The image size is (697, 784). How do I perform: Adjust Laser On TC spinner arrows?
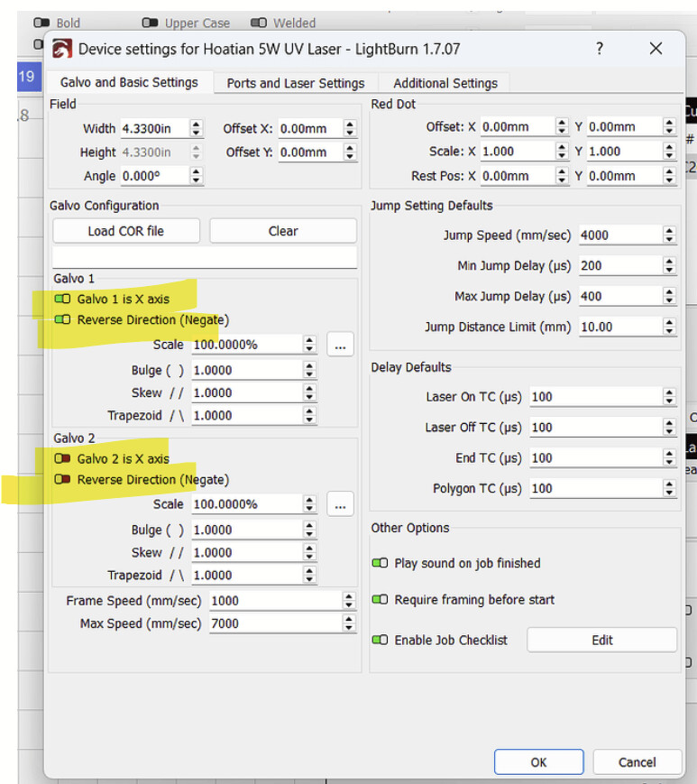[x=670, y=396]
